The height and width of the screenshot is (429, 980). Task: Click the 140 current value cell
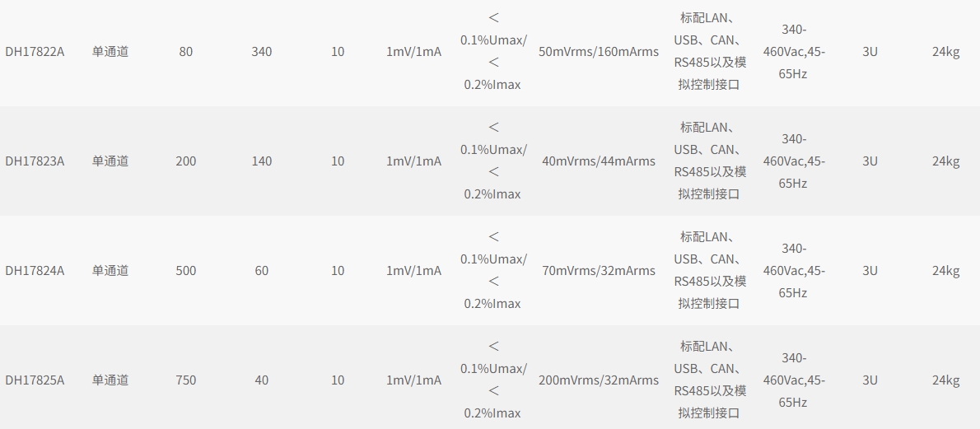click(x=261, y=161)
